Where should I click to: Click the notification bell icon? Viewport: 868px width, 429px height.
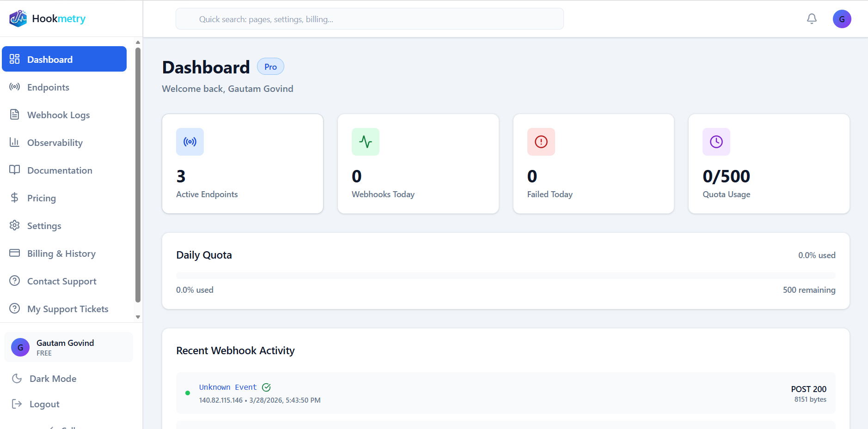[812, 18]
